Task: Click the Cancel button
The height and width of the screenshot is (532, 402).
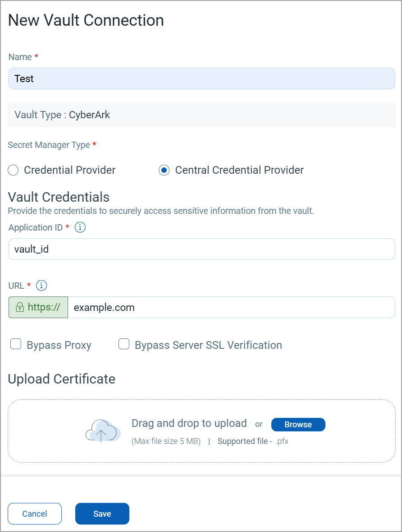Action: [x=35, y=513]
